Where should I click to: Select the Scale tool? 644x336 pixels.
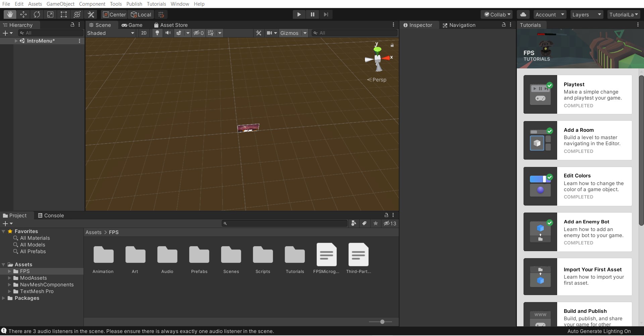pyautogui.click(x=50, y=14)
